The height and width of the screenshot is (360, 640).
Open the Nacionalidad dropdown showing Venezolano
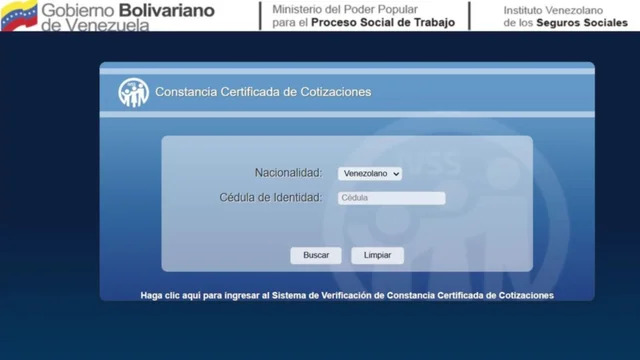point(370,174)
